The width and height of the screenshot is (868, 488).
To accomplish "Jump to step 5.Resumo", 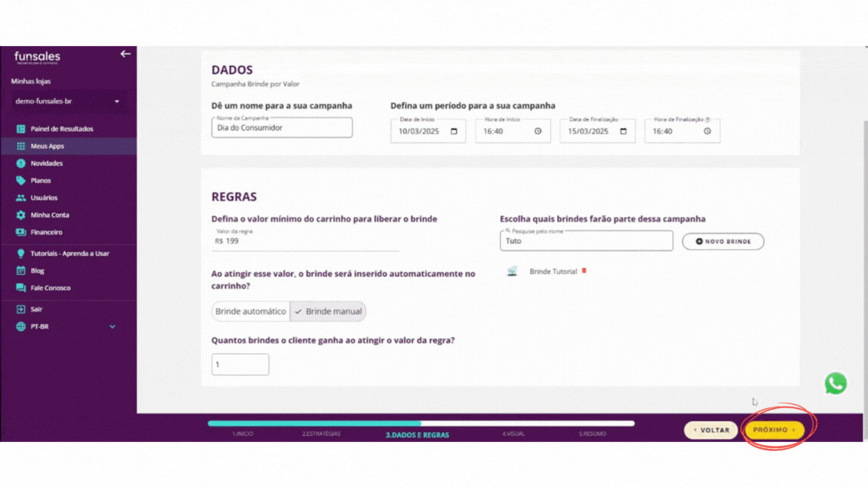I will click(592, 434).
